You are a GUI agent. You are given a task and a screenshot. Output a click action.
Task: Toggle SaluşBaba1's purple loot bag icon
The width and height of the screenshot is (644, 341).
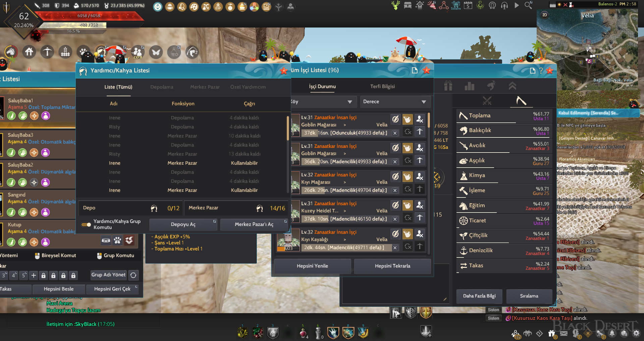46,116
